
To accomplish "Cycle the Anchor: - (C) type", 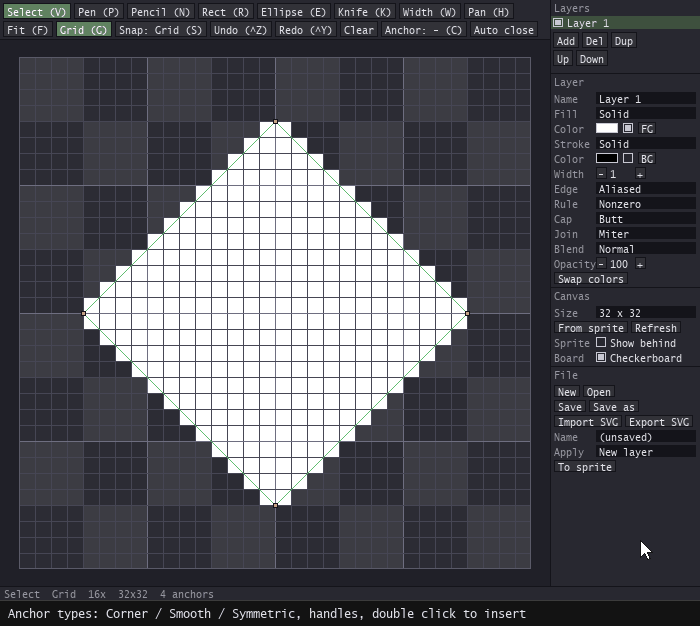I will pyautogui.click(x=423, y=30).
